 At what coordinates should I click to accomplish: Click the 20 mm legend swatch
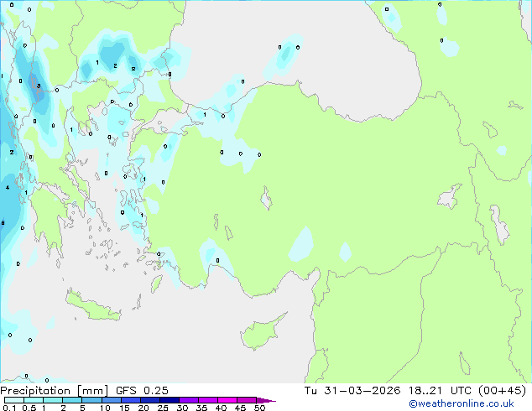click(x=149, y=400)
